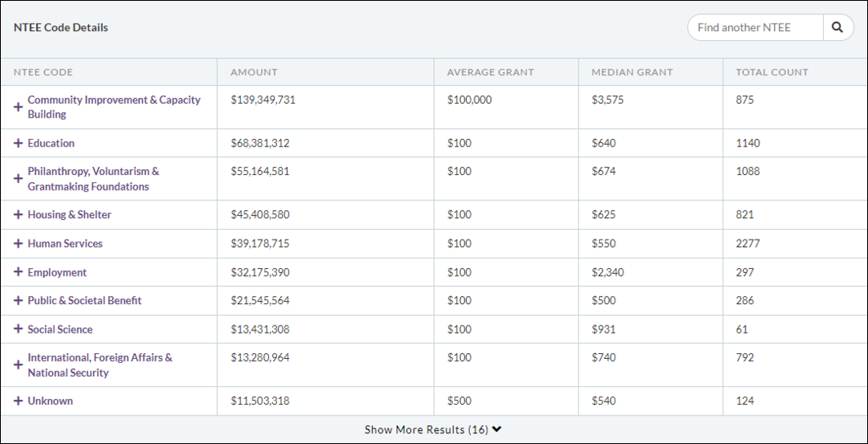Click the NTEE Code column header
This screenshot has width=868, height=444.
click(43, 72)
